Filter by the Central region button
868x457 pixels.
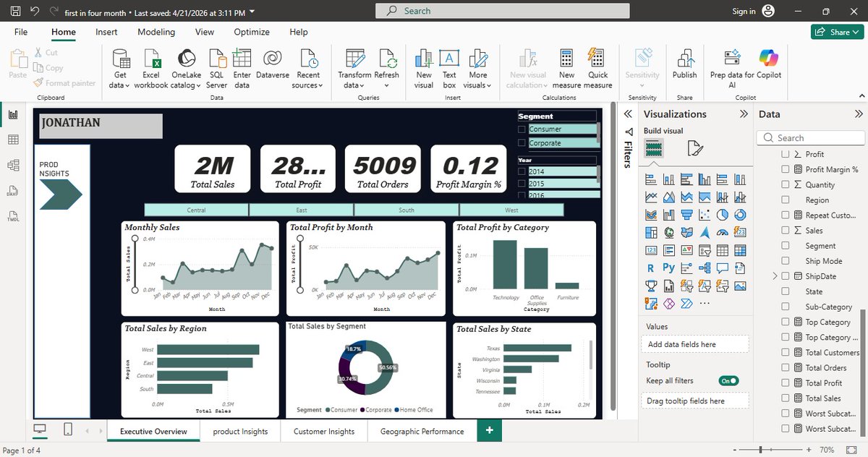pos(196,210)
